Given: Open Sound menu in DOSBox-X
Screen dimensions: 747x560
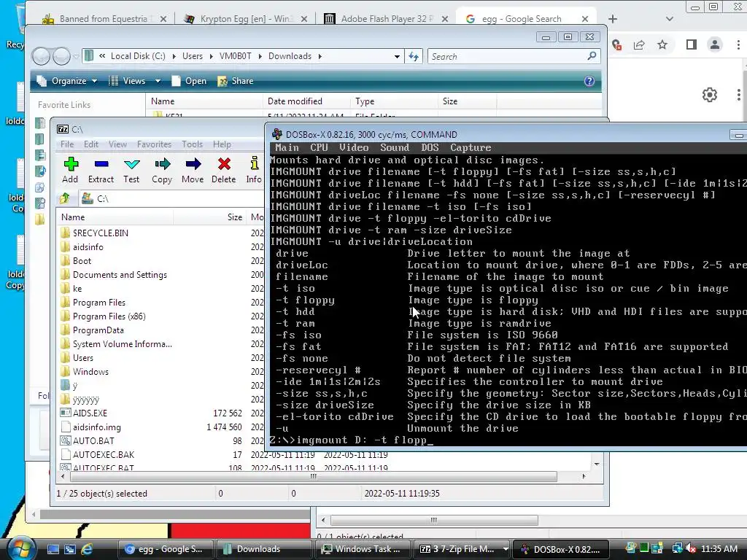Looking at the screenshot, I should coord(395,147).
